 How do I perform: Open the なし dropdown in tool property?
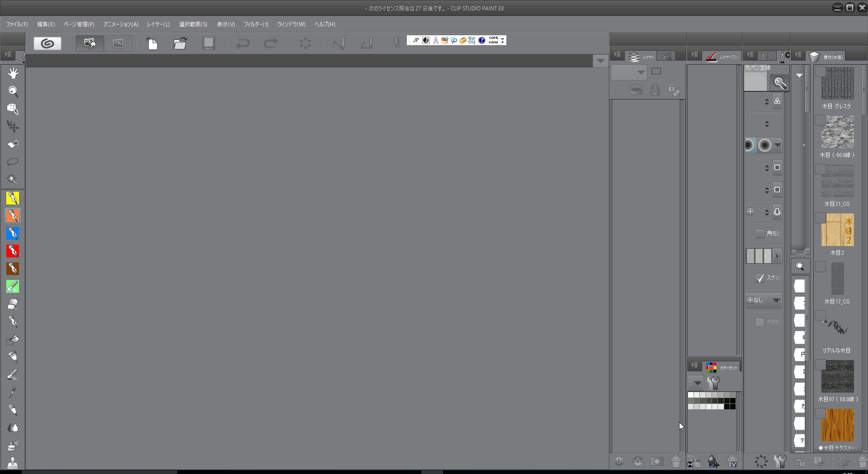[x=764, y=300]
